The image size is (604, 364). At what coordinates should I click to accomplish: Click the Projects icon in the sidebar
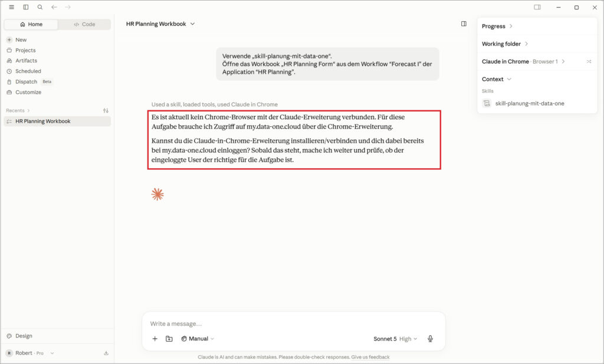click(9, 50)
